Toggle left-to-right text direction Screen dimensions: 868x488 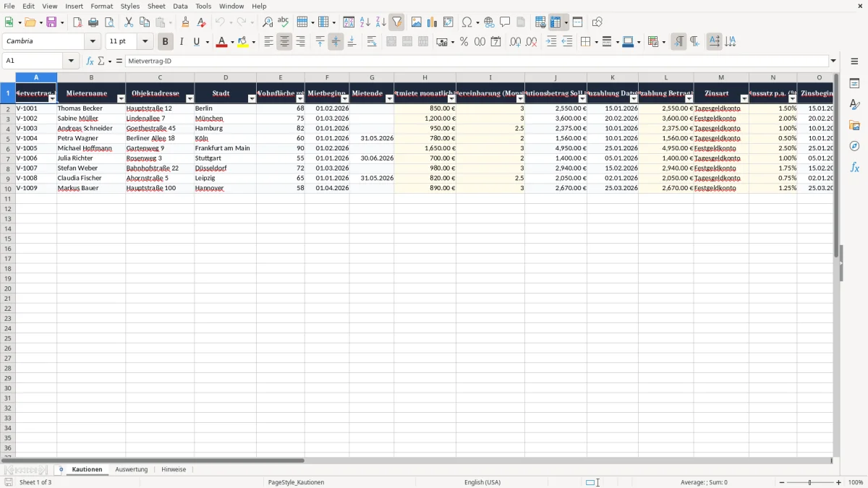[678, 42]
